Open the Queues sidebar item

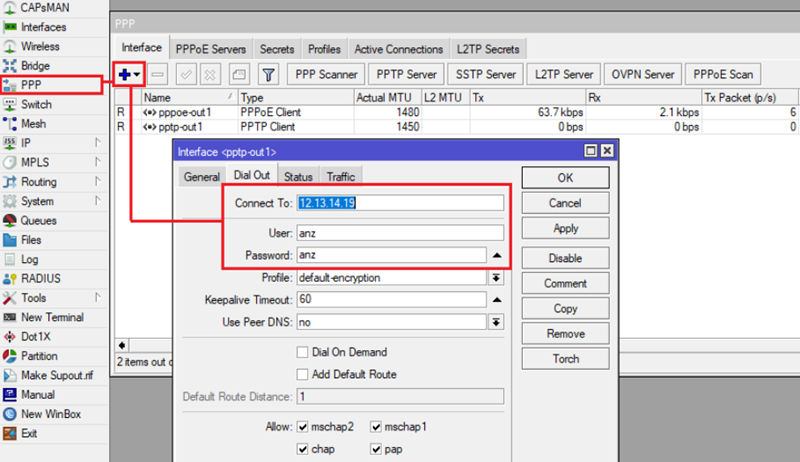tap(39, 220)
